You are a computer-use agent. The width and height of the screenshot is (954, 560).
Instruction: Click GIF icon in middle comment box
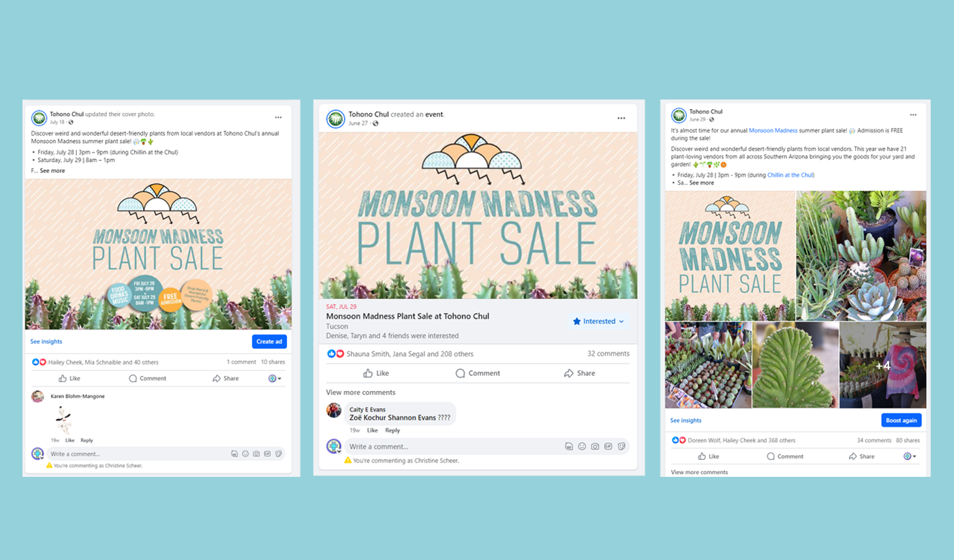[608, 447]
